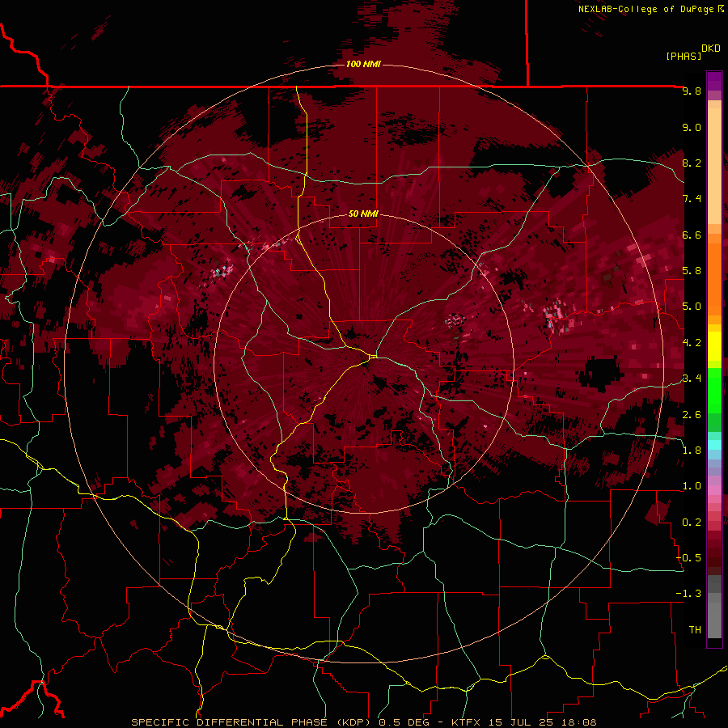Click the [PHAS] legend label
This screenshot has width=728, height=728.
[x=684, y=56]
